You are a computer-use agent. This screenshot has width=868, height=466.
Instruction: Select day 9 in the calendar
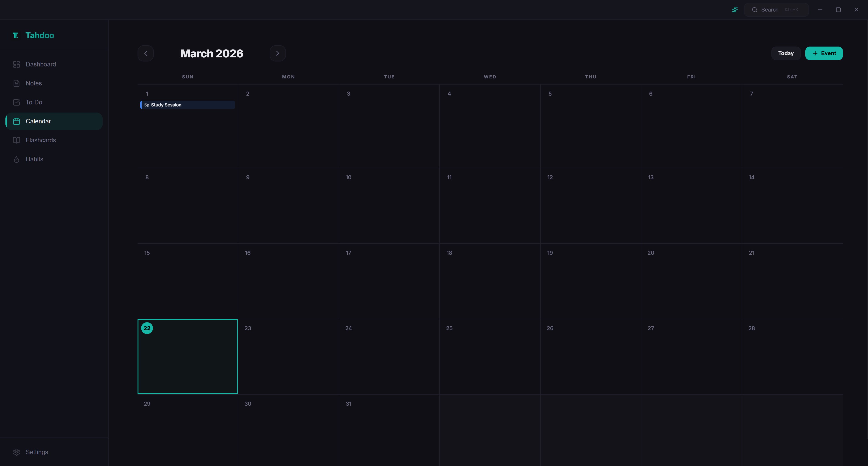click(288, 205)
